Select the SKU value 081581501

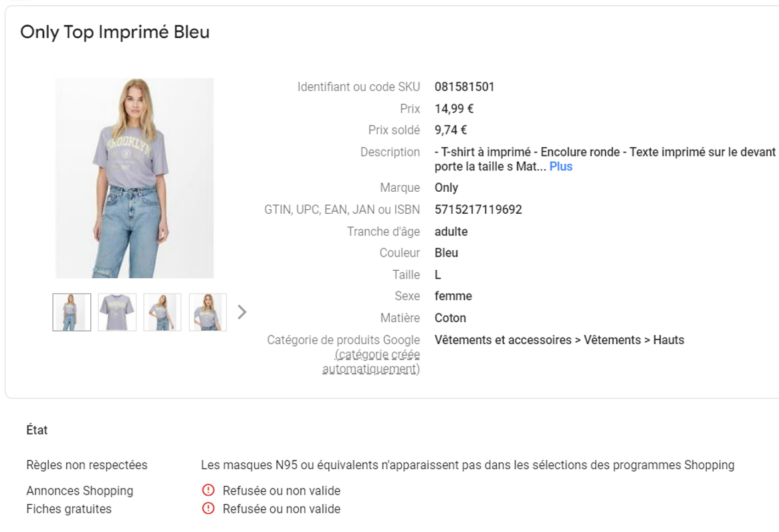pyautogui.click(x=465, y=87)
